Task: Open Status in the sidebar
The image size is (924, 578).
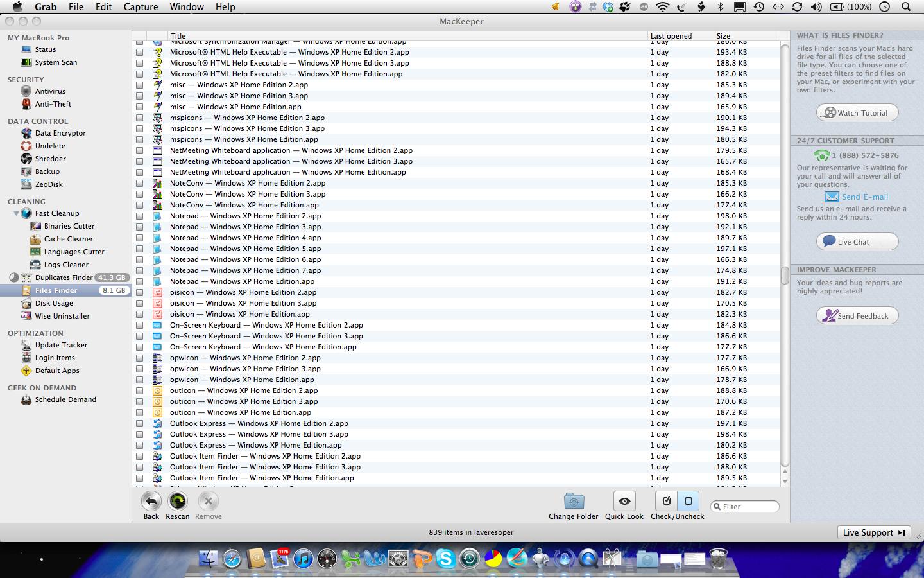Action: click(45, 49)
